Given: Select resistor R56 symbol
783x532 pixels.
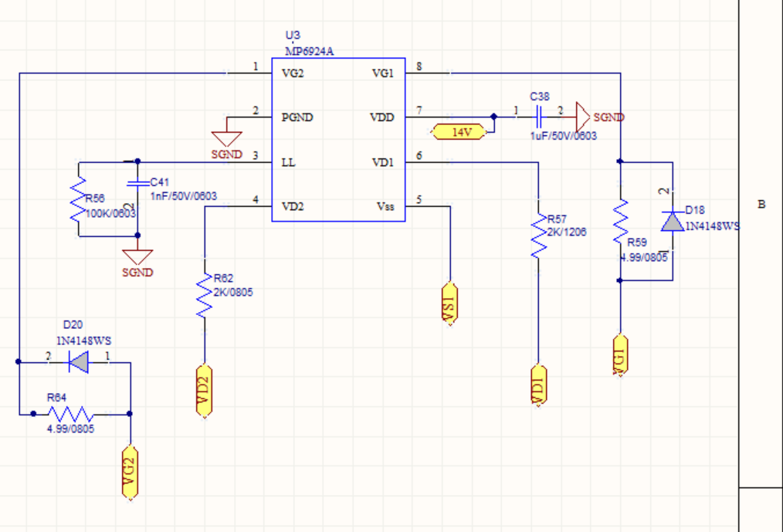Looking at the screenshot, I should (79, 199).
